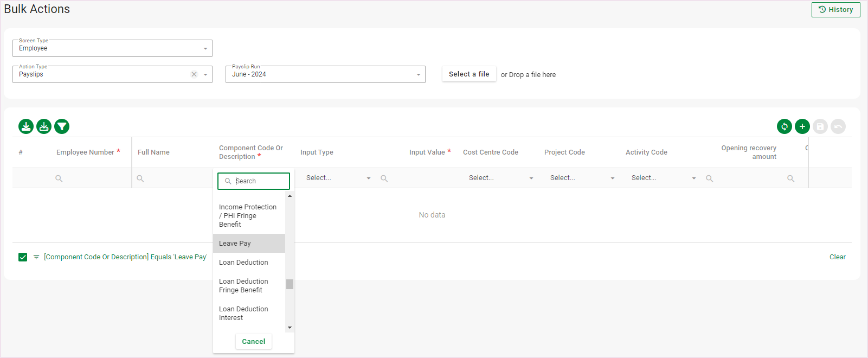This screenshot has width=868, height=358.
Task: Click the first green download icon
Action: (26, 126)
